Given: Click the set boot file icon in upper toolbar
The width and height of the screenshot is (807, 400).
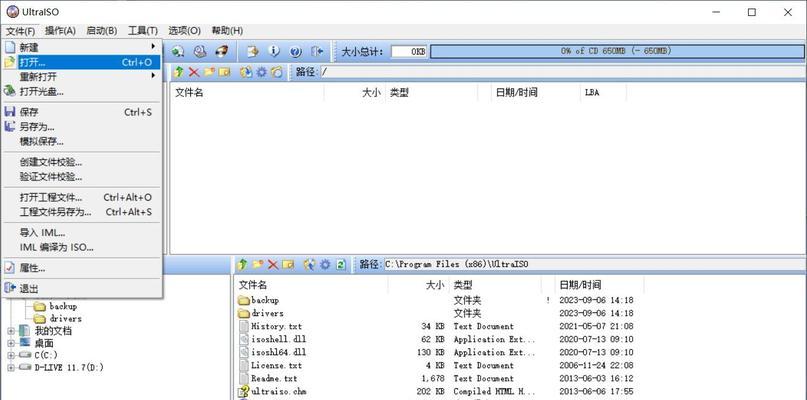Looking at the screenshot, I should 277,72.
